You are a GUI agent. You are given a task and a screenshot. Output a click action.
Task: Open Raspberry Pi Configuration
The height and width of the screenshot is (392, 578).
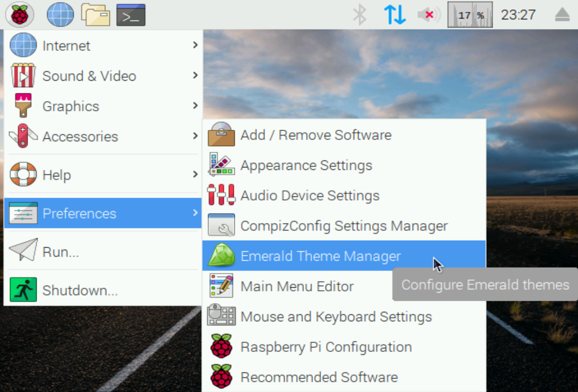[344, 346]
